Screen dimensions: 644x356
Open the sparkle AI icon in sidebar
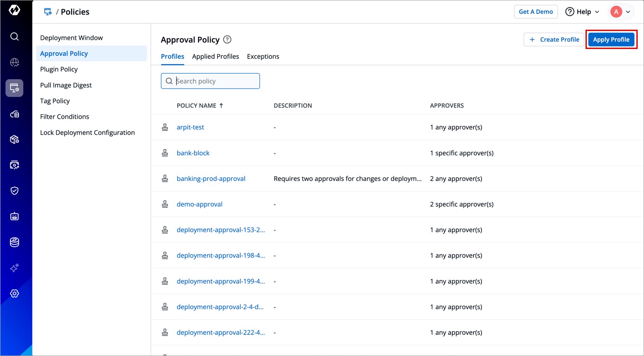tap(14, 268)
